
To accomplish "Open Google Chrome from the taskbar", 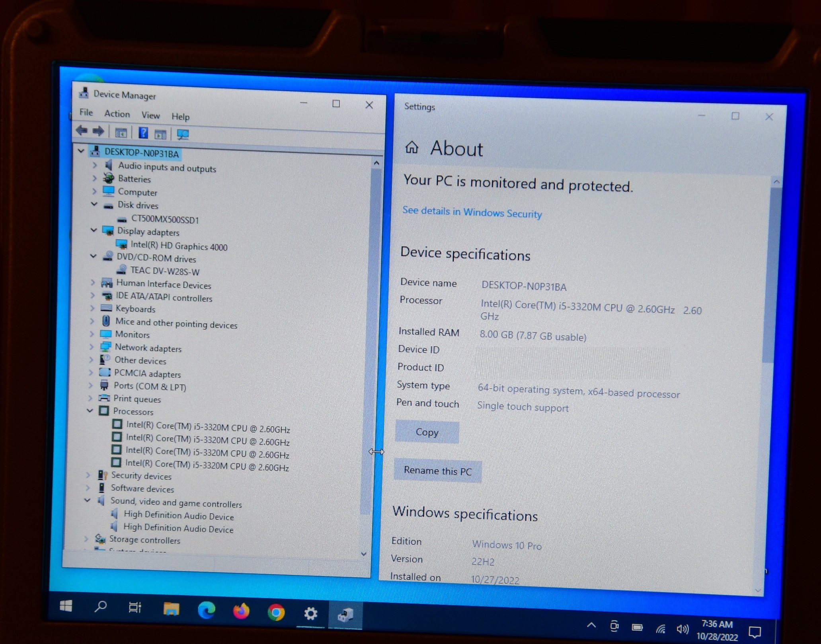I will pyautogui.click(x=276, y=612).
